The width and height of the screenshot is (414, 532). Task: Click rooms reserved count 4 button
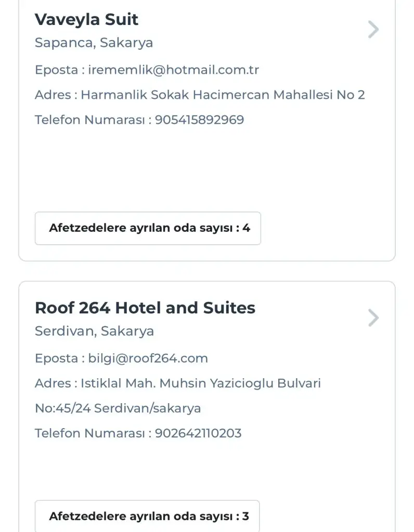pos(148,228)
